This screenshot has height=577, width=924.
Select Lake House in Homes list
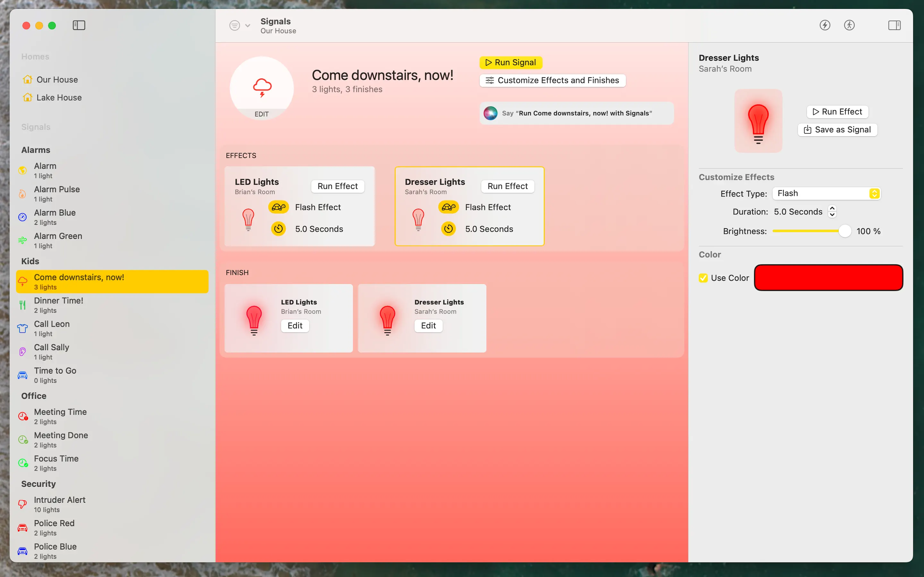coord(59,98)
